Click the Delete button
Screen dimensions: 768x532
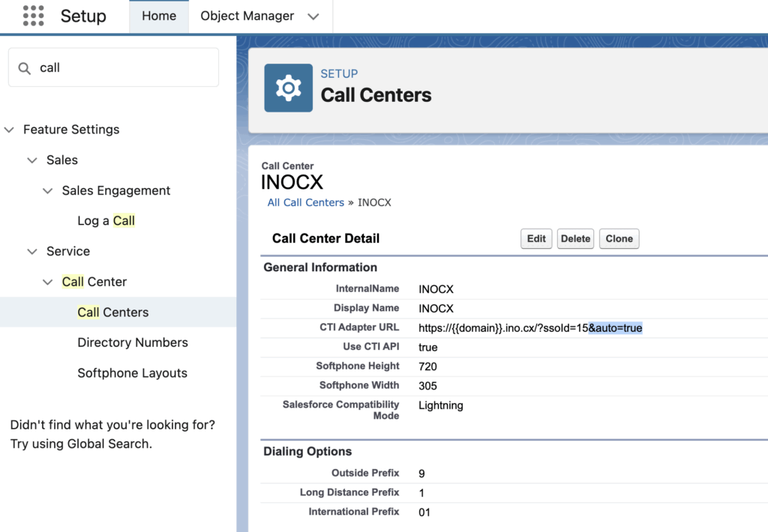(575, 239)
